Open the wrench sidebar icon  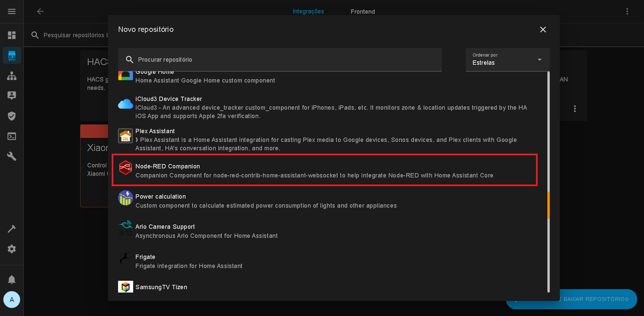click(12, 156)
